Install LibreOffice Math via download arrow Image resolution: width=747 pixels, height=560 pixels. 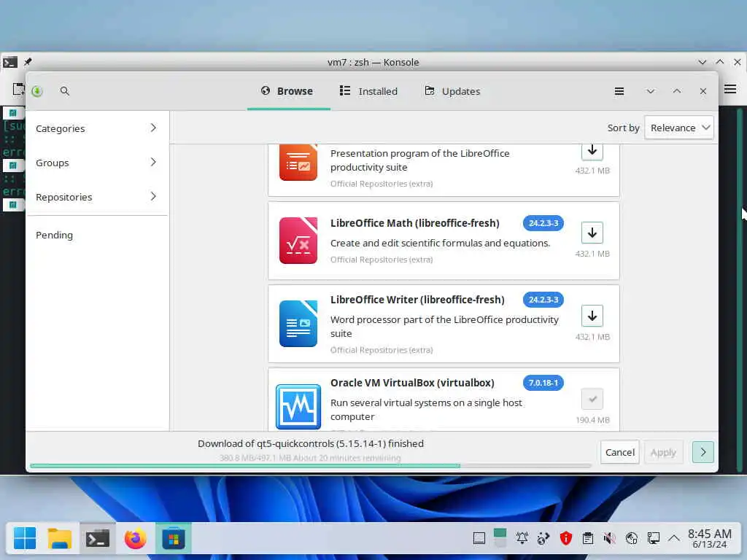[592, 233]
